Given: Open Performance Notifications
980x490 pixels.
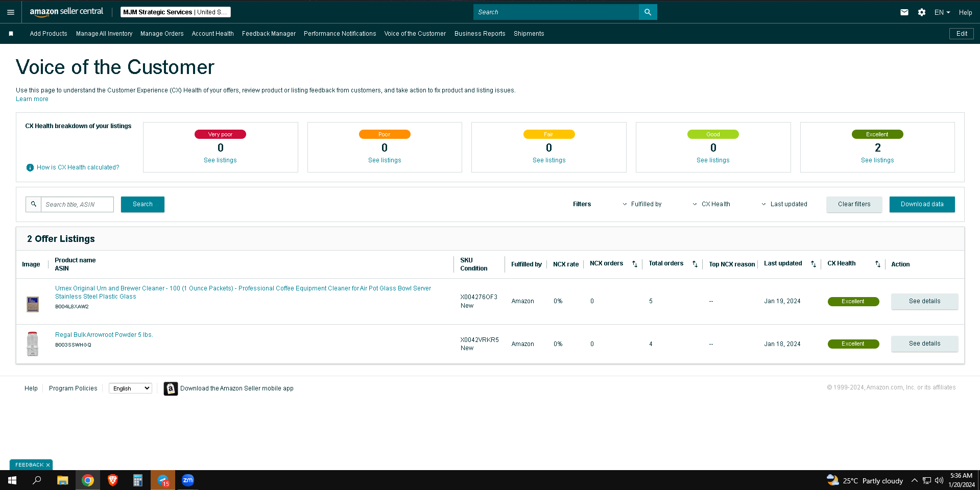Looking at the screenshot, I should [x=340, y=34].
